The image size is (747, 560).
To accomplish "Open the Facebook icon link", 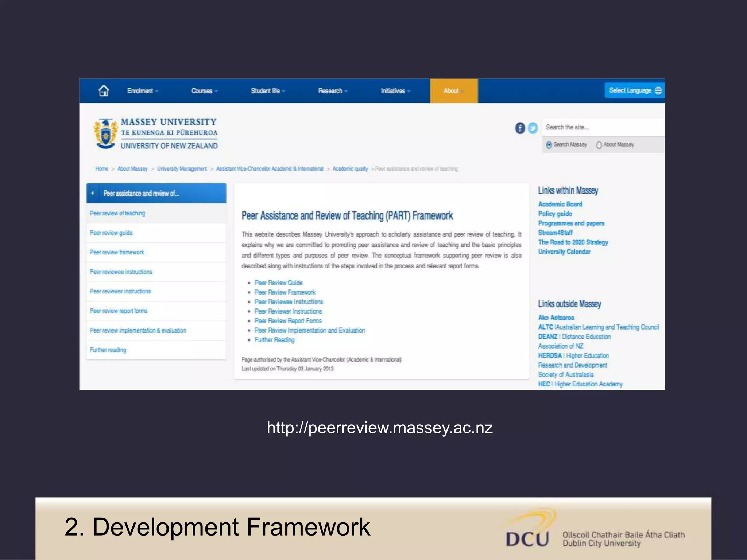I will pos(520,128).
